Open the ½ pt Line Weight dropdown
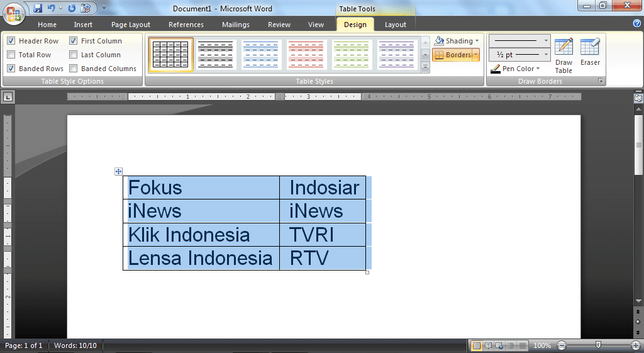This screenshot has height=353, width=644. tap(519, 55)
